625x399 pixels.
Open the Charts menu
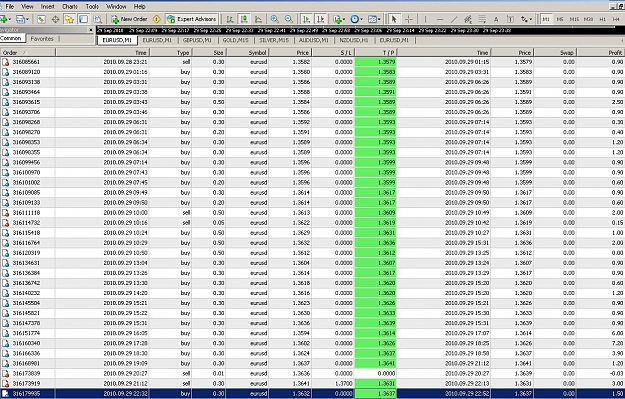(x=70, y=6)
